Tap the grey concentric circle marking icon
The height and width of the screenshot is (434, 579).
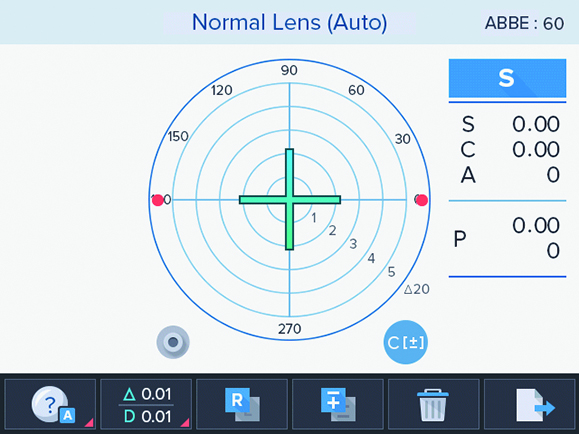coord(173,342)
